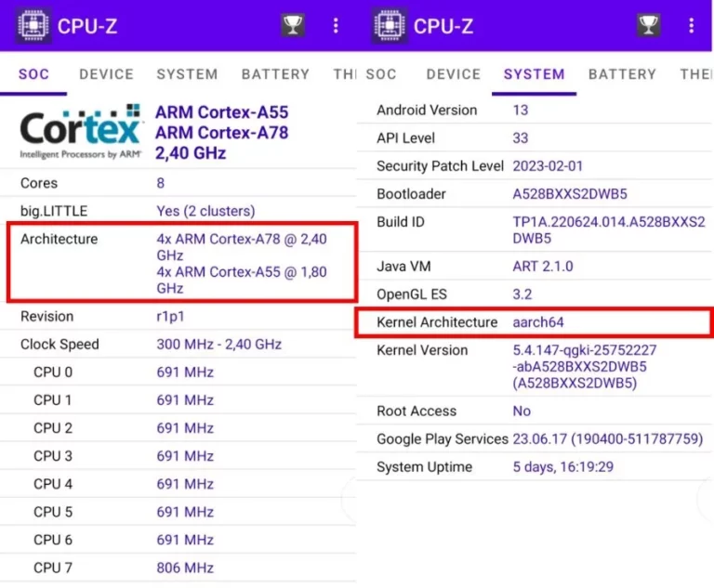
Task: Tap System Uptime '5 days, 16:19:29'
Action: (563, 467)
